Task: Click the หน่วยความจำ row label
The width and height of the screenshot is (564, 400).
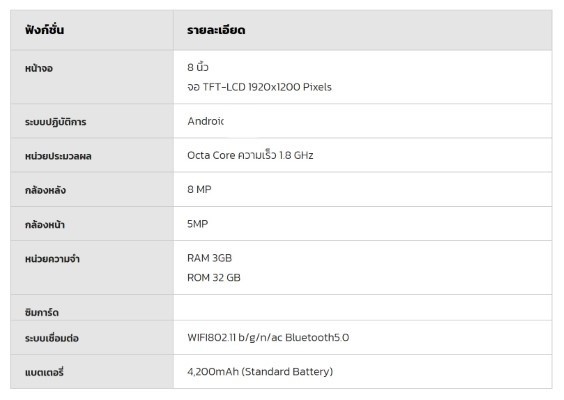Action: point(52,259)
